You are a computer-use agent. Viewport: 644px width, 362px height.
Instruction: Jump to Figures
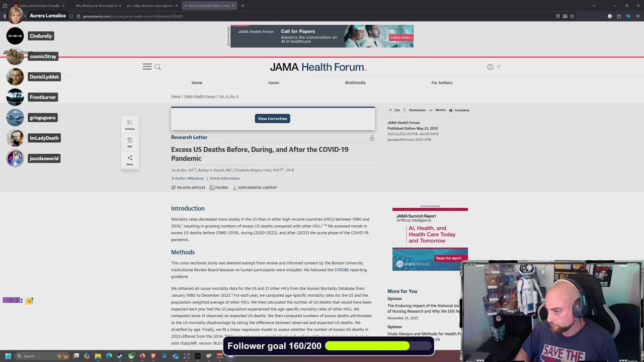tap(219, 188)
